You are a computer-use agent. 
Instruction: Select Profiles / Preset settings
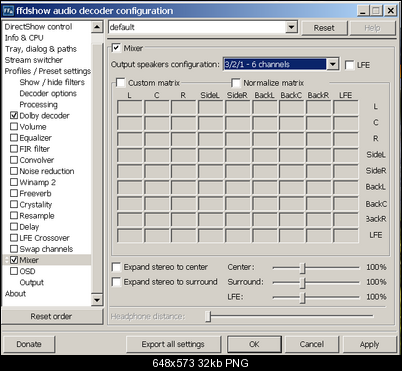click(x=47, y=71)
